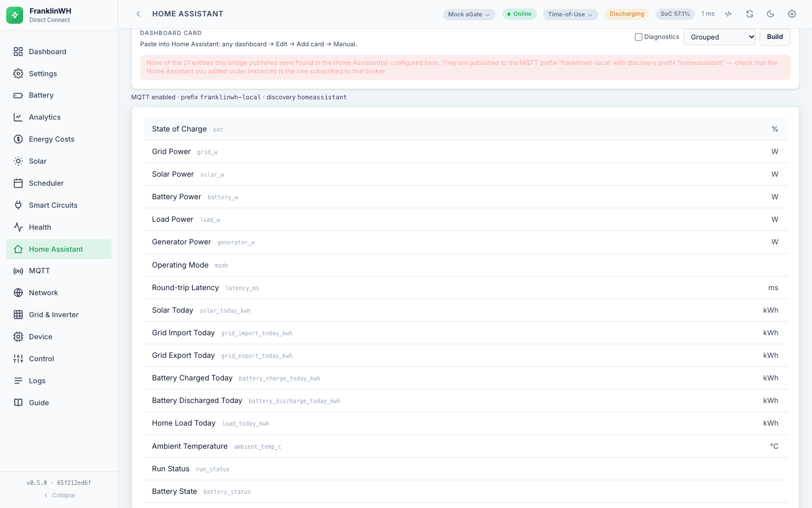Click the Energy Costs dollar icon
The width and height of the screenshot is (812, 508).
pyautogui.click(x=18, y=139)
